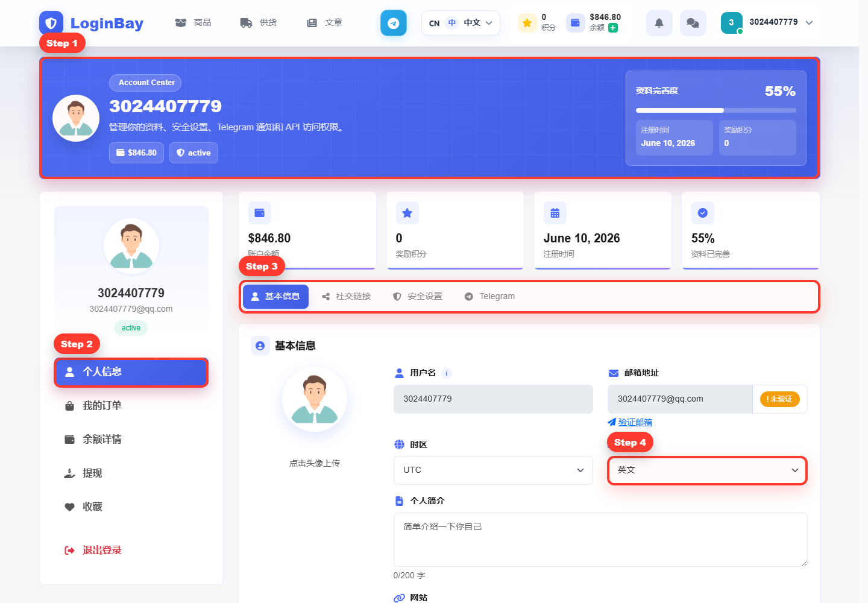Screen dimensions: 868x603
Task: Click the calendar icon on 注册时间 card
Action: pos(555,213)
